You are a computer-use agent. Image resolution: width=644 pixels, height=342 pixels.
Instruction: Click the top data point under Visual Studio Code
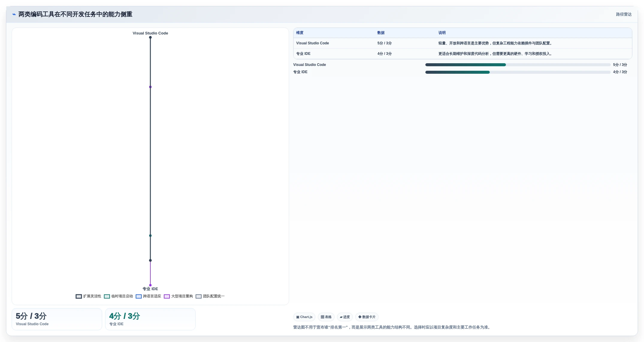[x=150, y=37]
